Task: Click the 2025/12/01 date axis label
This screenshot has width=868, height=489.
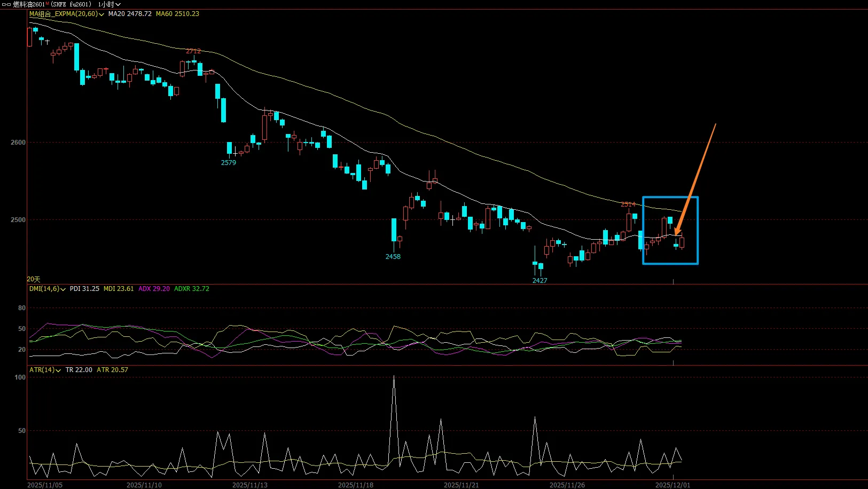Action: (672, 485)
